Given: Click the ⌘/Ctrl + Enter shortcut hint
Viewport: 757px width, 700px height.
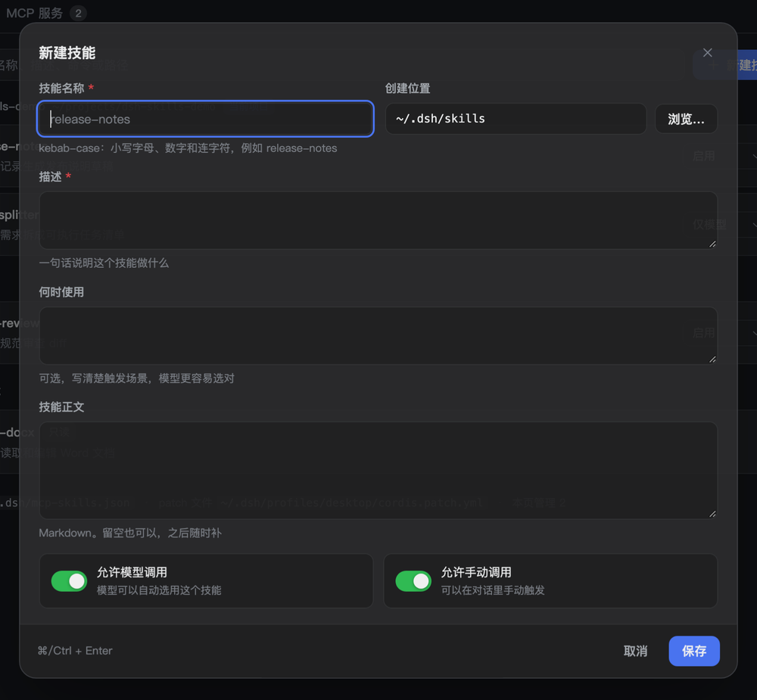Looking at the screenshot, I should click(75, 651).
